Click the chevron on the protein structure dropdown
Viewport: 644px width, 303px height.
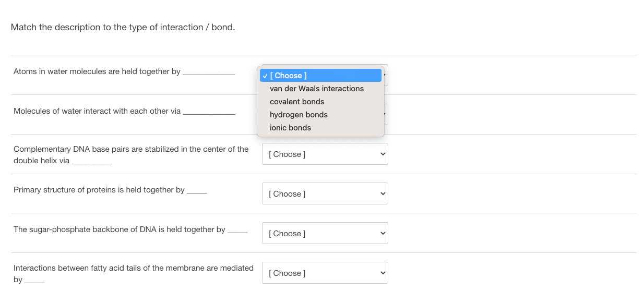tap(381, 193)
